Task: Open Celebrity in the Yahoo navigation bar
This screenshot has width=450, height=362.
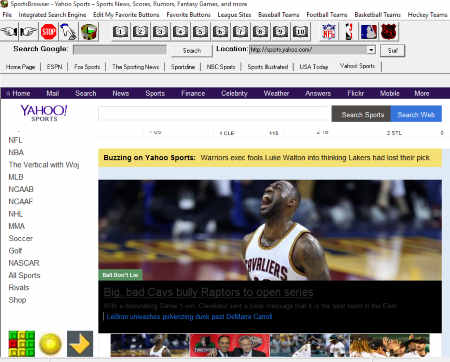Action: pos(234,93)
